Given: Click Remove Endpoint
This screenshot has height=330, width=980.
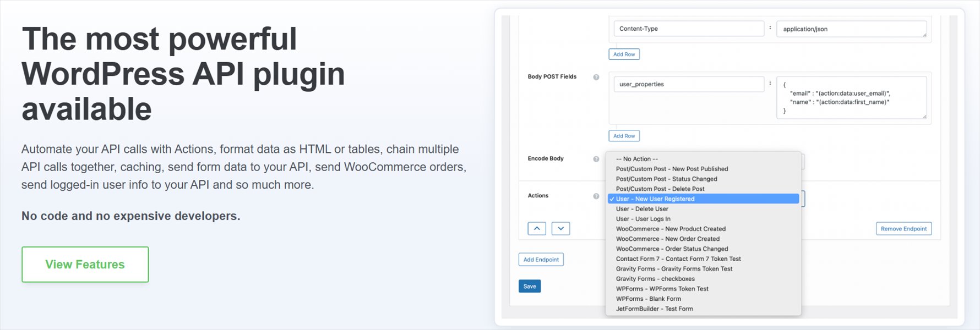Looking at the screenshot, I should click(903, 229).
